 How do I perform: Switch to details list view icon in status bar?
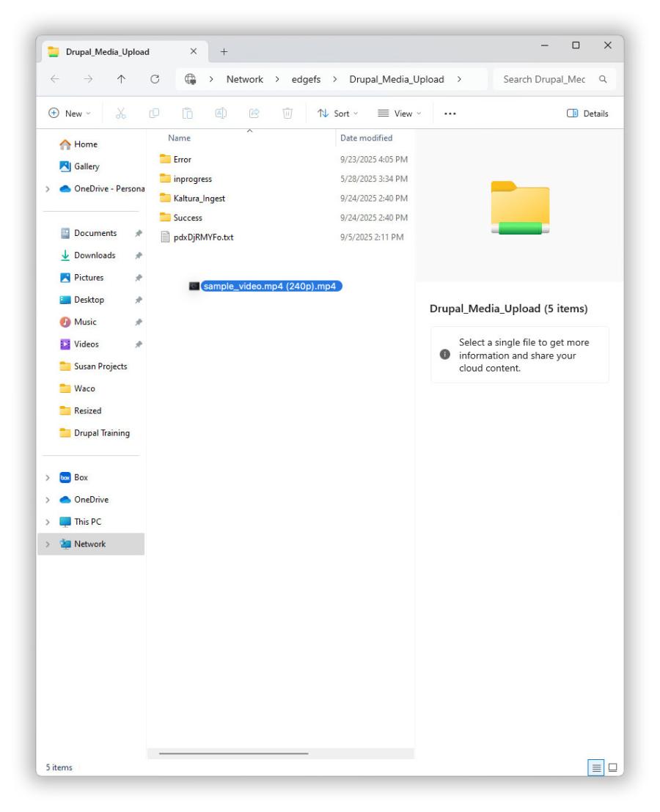point(595,767)
